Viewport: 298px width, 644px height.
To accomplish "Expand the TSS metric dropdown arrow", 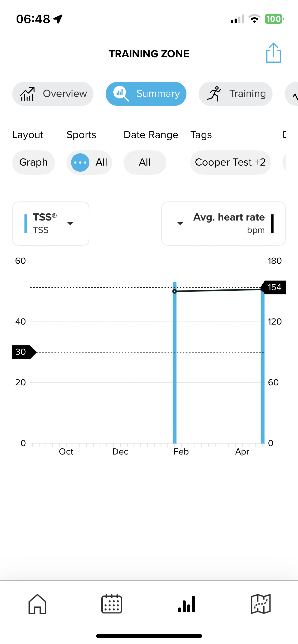I will tap(70, 224).
